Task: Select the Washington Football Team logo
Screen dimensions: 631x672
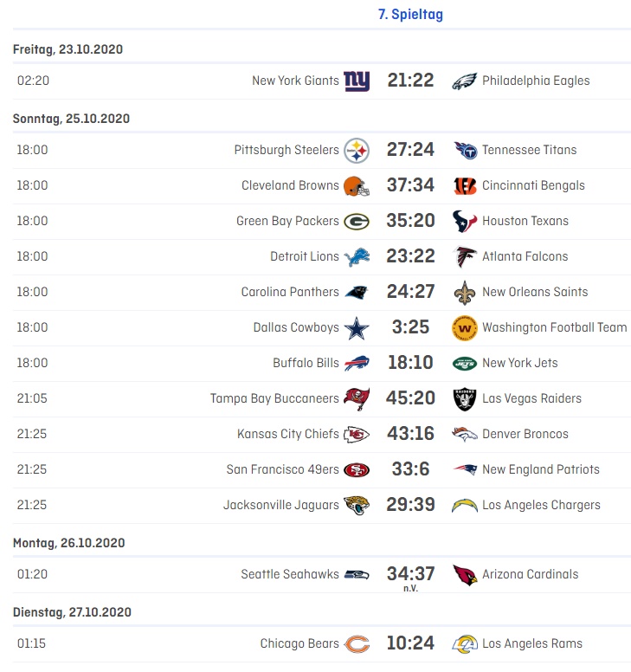Action: [x=465, y=328]
